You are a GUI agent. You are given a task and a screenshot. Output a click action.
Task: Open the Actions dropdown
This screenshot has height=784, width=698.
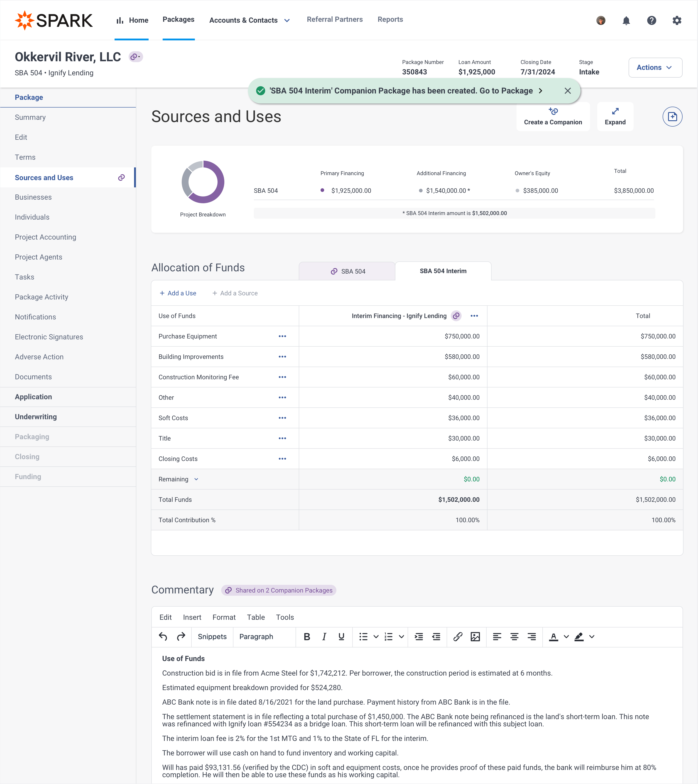pyautogui.click(x=655, y=68)
